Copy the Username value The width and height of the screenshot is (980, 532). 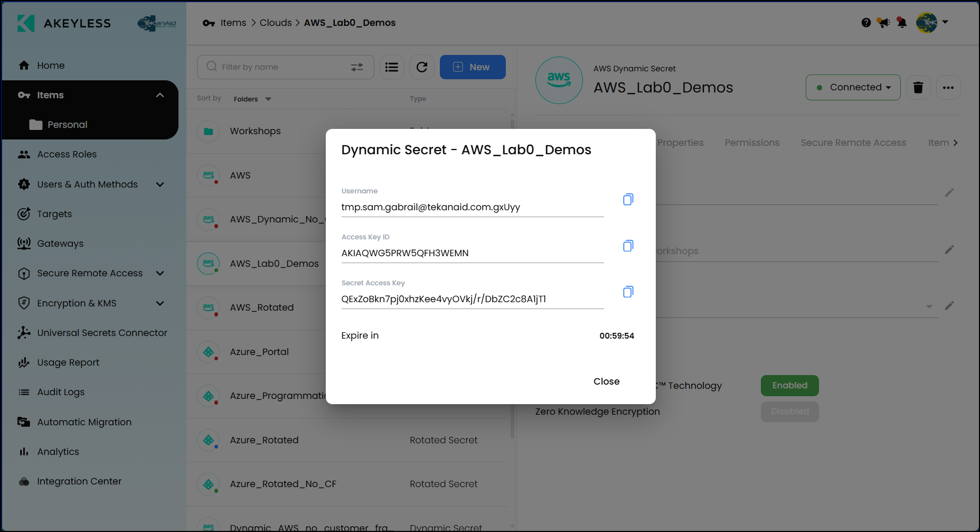[x=628, y=199]
